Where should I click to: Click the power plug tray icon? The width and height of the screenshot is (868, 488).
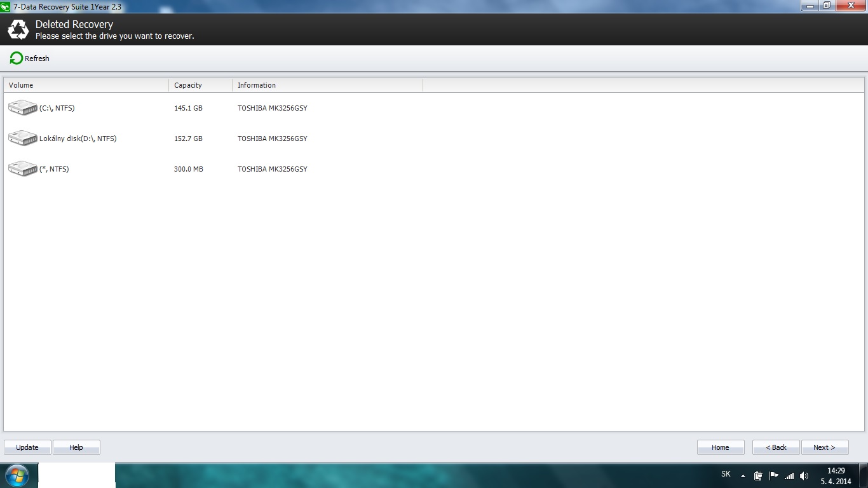[758, 476]
